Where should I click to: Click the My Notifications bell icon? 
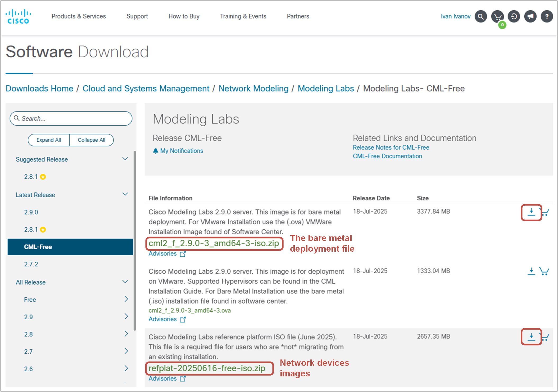tap(156, 151)
